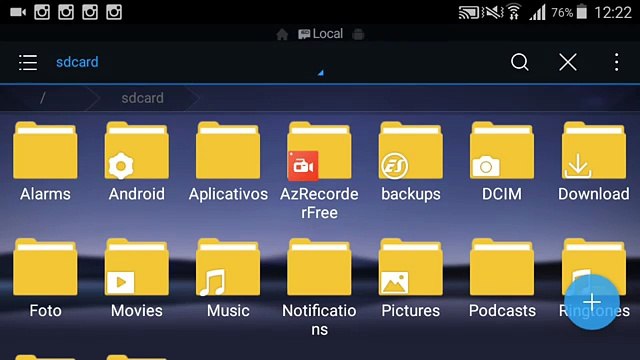Tap the screen recording camera status icon

tap(18, 12)
